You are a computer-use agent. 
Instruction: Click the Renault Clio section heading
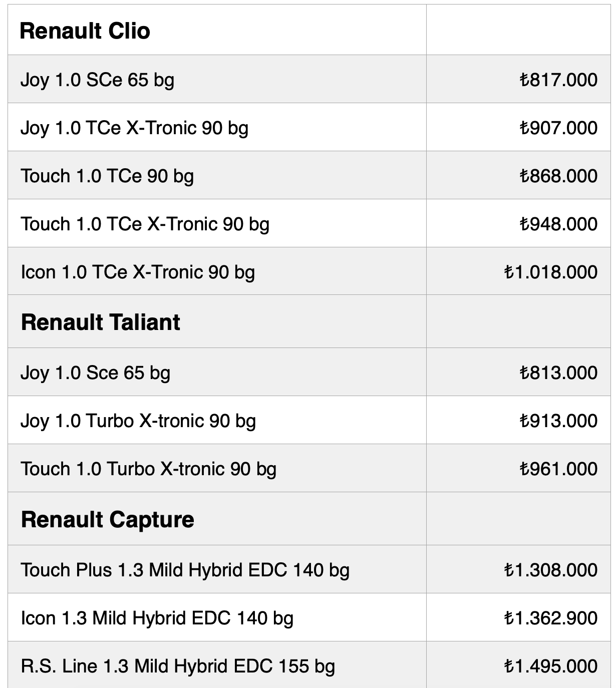pos(85,31)
